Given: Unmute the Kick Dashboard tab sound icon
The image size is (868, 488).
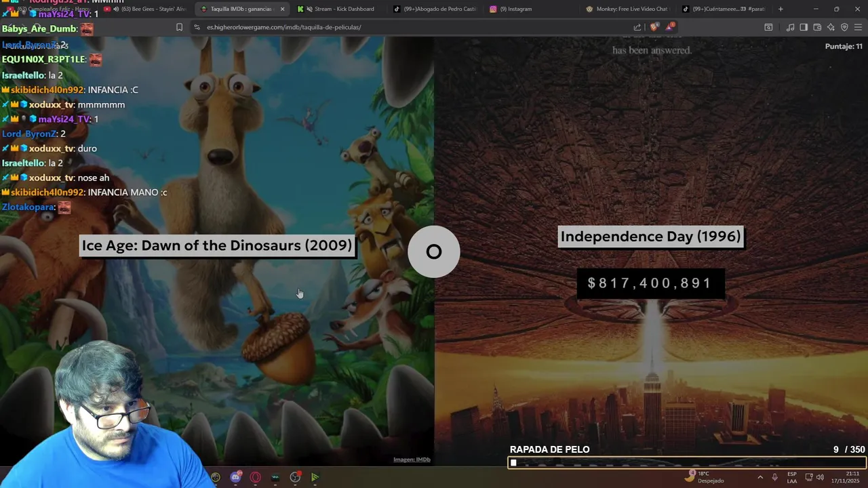Looking at the screenshot, I should [x=309, y=9].
